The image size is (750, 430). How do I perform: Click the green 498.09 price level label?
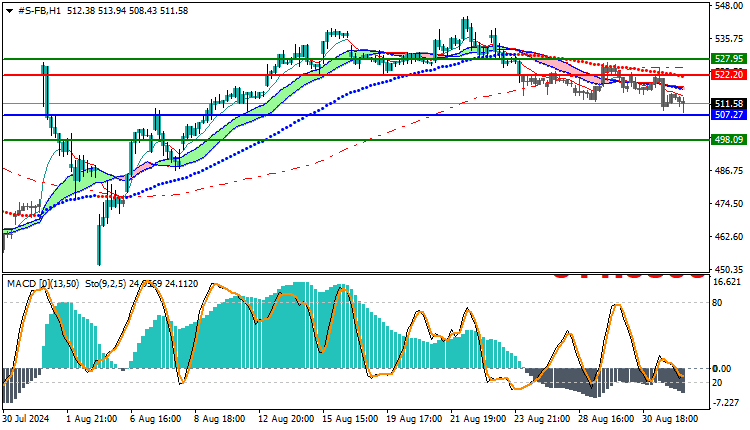(x=728, y=140)
